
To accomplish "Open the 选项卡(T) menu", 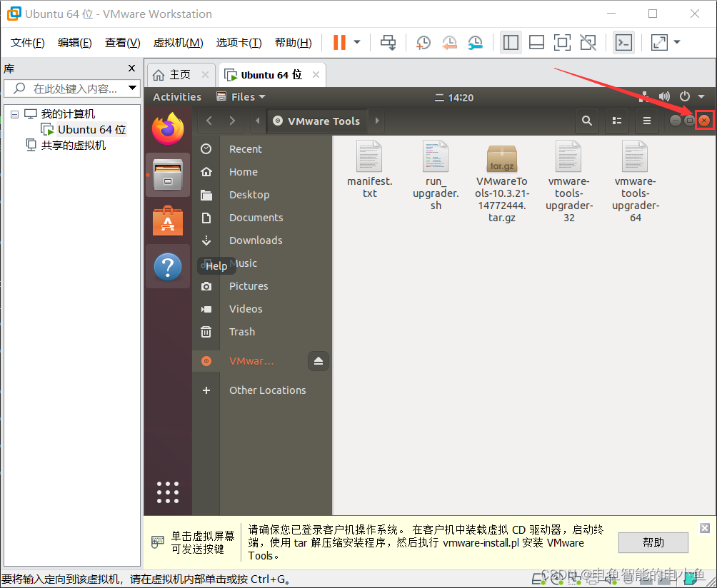I will pyautogui.click(x=239, y=43).
